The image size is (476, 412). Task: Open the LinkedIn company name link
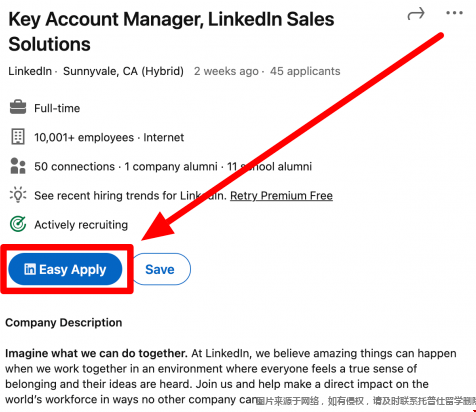[x=30, y=71]
